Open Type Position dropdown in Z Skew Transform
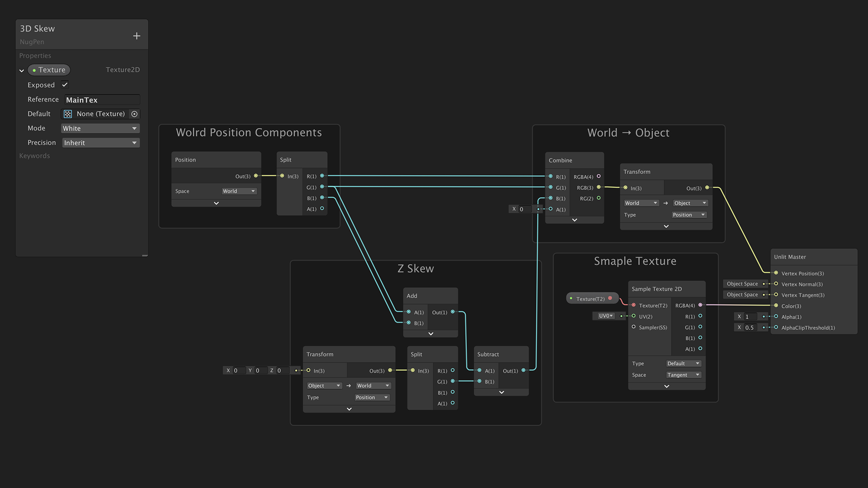This screenshot has width=868, height=488. coord(372,397)
